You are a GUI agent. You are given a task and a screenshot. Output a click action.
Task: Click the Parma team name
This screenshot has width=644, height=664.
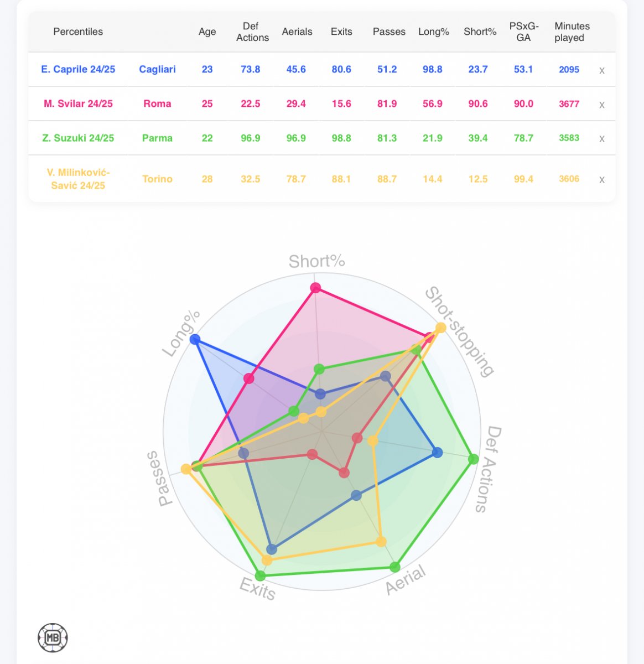click(157, 138)
